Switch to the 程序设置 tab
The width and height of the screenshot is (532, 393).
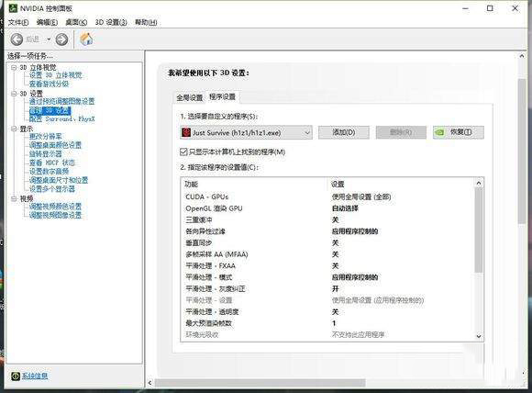coord(222,96)
